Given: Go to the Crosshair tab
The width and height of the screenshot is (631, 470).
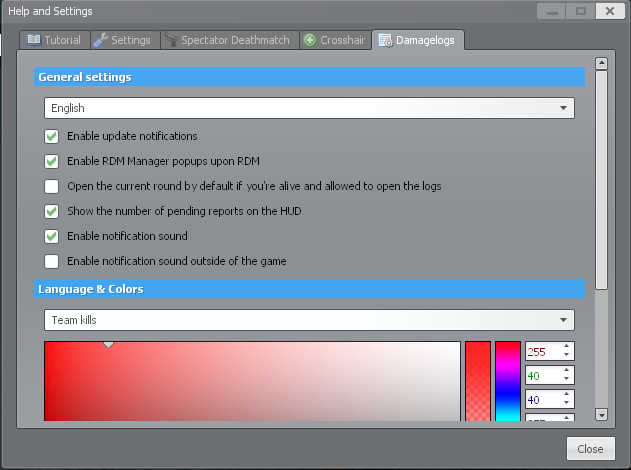Looking at the screenshot, I should click(x=336, y=40).
